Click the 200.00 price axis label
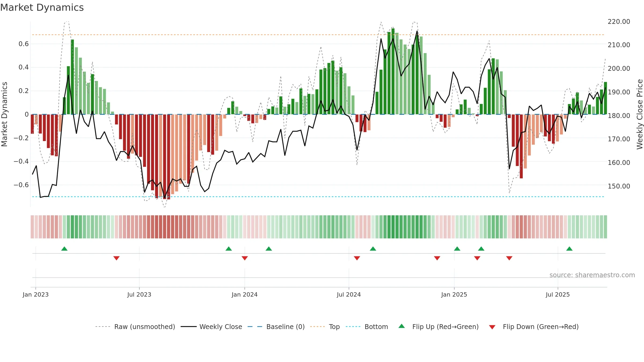This screenshot has width=644, height=362. 619,68
